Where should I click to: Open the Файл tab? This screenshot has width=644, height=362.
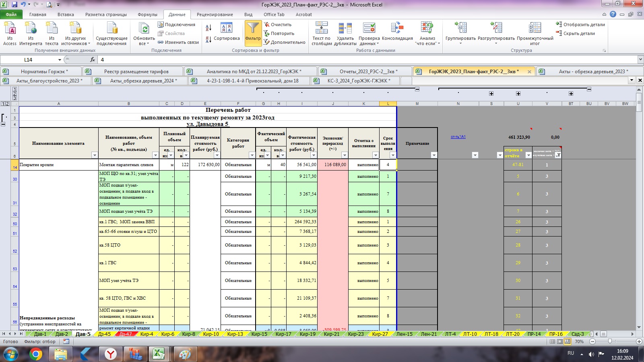tap(11, 14)
